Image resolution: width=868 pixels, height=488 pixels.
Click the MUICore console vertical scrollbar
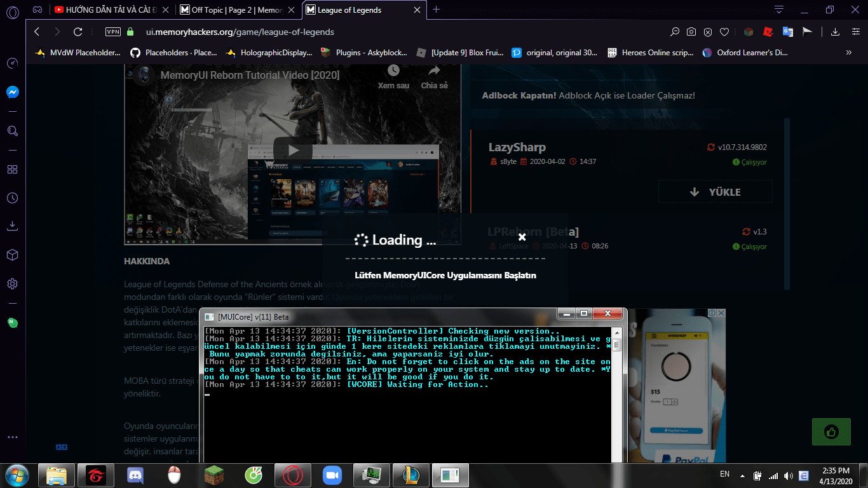(x=616, y=394)
